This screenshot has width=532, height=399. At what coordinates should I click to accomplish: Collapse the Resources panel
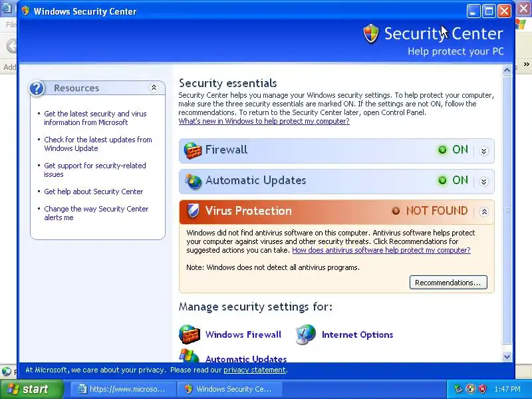click(x=154, y=88)
